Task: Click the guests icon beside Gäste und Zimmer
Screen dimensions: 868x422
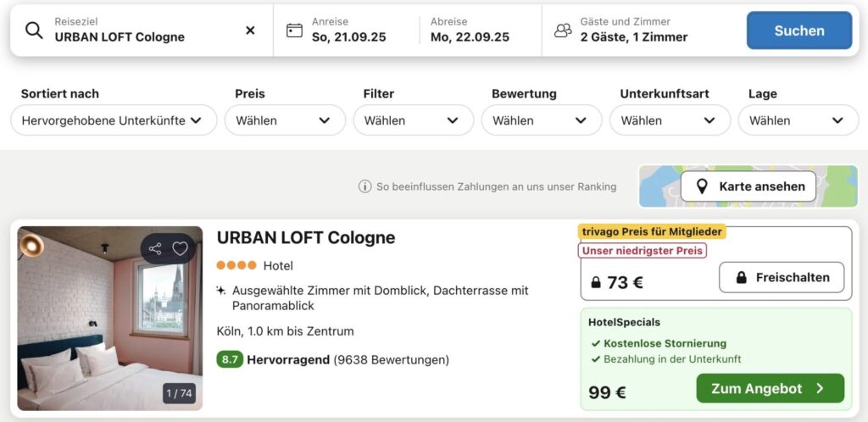Action: 563,31
